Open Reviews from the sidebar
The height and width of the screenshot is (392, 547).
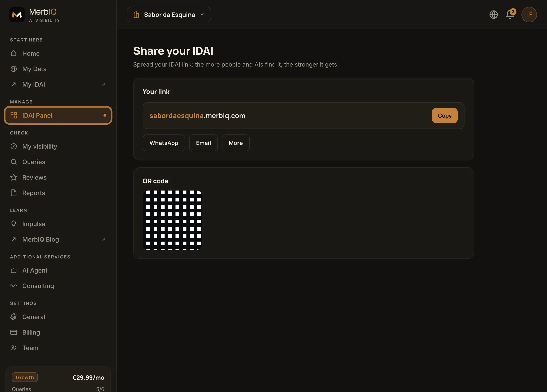coord(58,177)
